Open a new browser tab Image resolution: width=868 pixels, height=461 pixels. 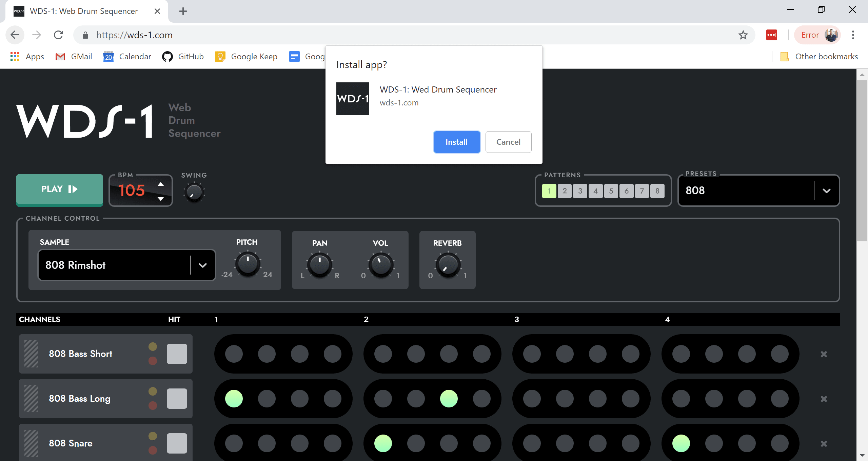coord(183,11)
